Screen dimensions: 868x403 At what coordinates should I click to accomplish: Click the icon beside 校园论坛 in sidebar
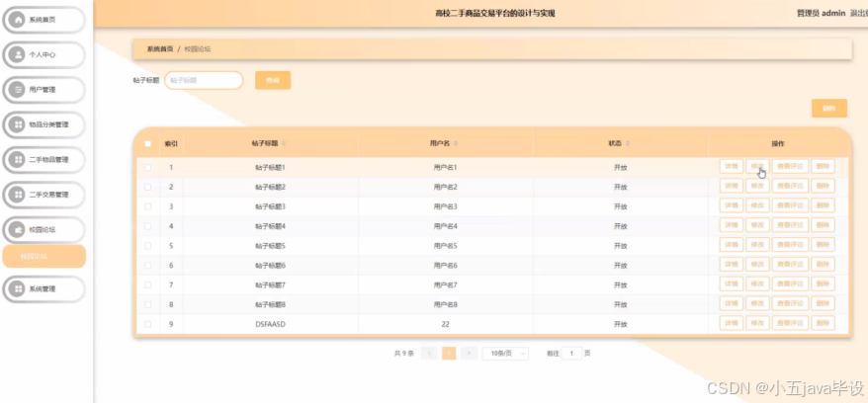(x=18, y=229)
